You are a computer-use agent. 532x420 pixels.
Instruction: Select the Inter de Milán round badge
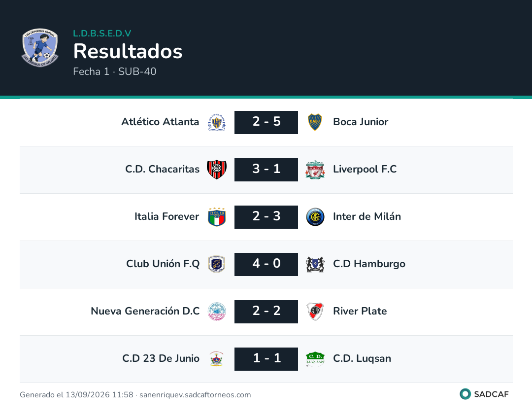point(315,217)
